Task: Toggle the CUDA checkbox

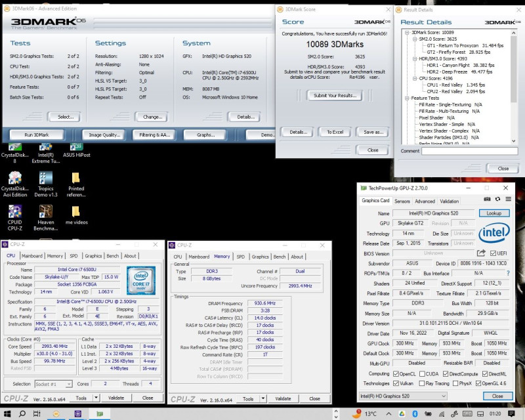Action: point(422,374)
